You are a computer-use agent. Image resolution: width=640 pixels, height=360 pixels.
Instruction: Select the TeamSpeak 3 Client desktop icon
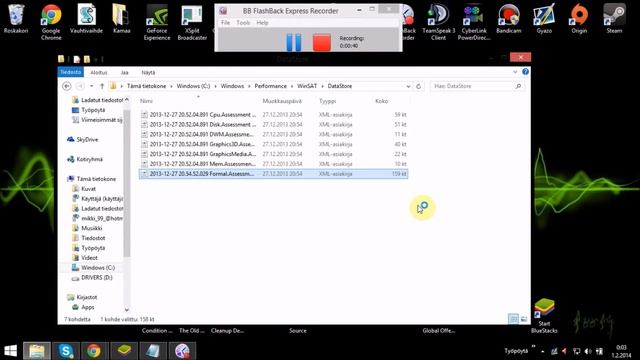click(438, 22)
